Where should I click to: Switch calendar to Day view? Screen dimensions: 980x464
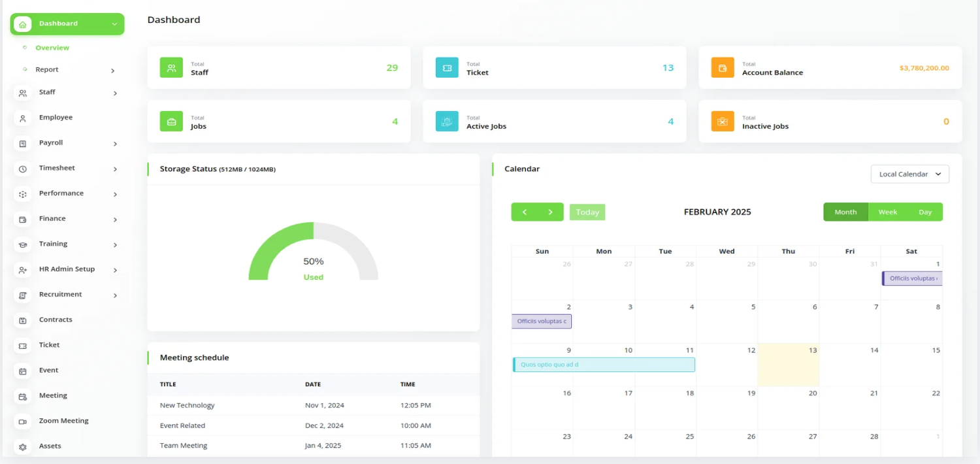[x=924, y=212]
